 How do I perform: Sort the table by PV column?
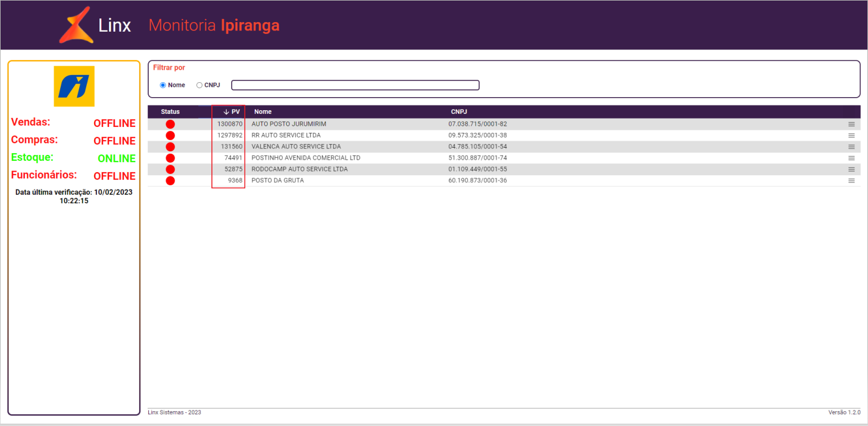(x=232, y=112)
